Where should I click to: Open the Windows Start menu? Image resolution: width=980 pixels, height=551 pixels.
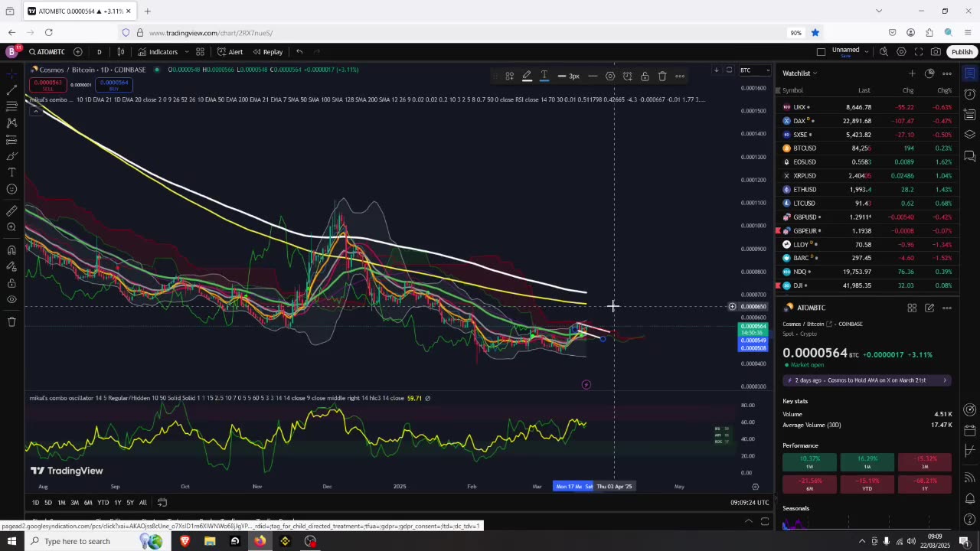(x=11, y=541)
